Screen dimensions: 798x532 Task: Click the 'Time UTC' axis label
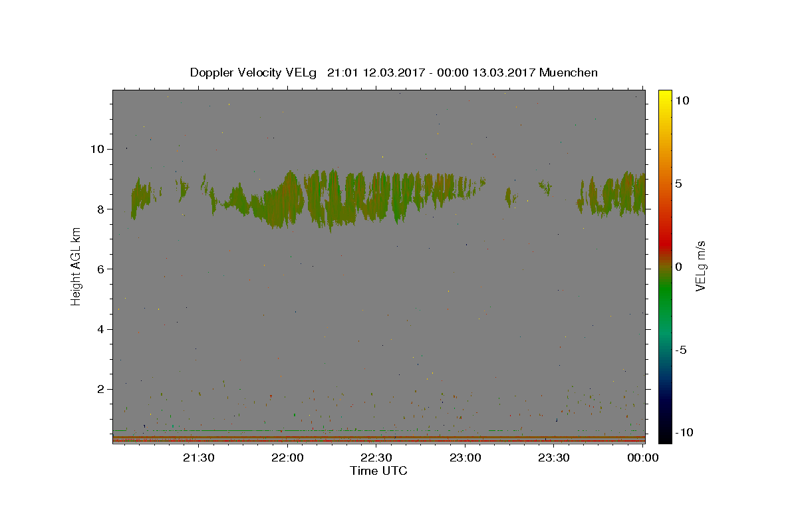[x=378, y=471]
